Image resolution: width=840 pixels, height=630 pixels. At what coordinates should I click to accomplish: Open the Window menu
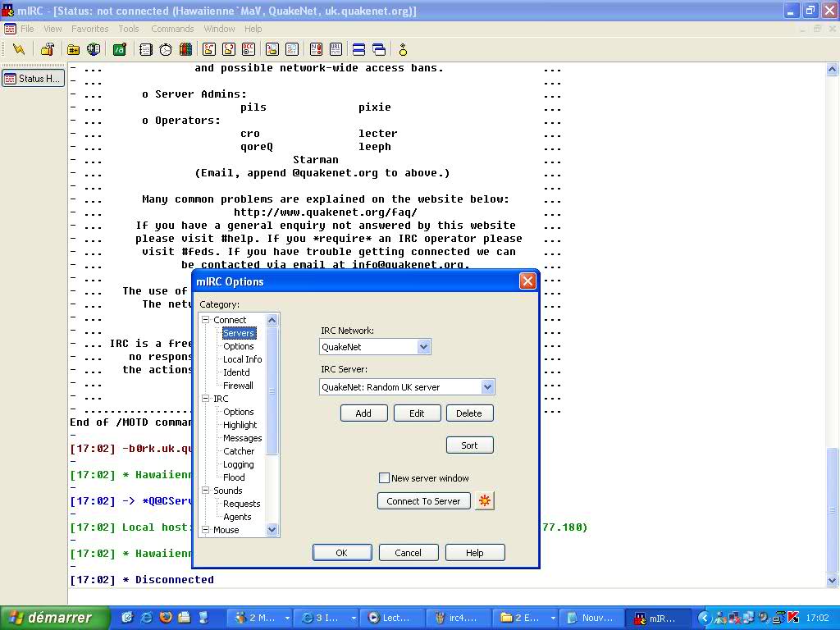click(x=219, y=29)
